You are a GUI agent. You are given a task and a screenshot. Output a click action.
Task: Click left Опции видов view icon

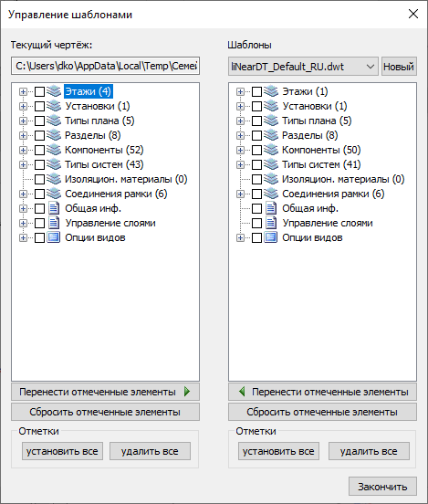(54, 237)
